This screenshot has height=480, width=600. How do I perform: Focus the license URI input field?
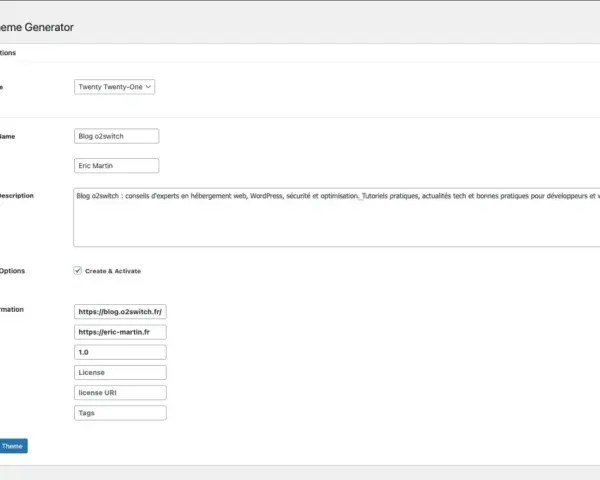point(120,393)
